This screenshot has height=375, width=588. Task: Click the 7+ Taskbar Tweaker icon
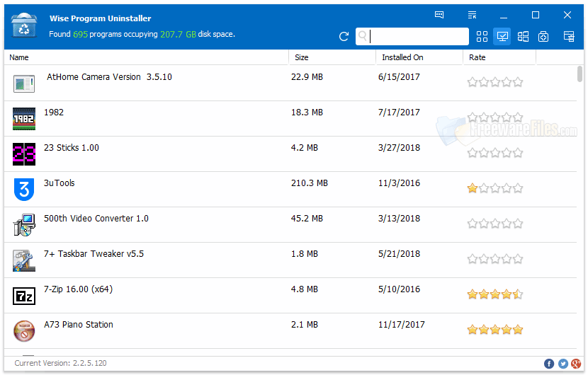tap(24, 260)
